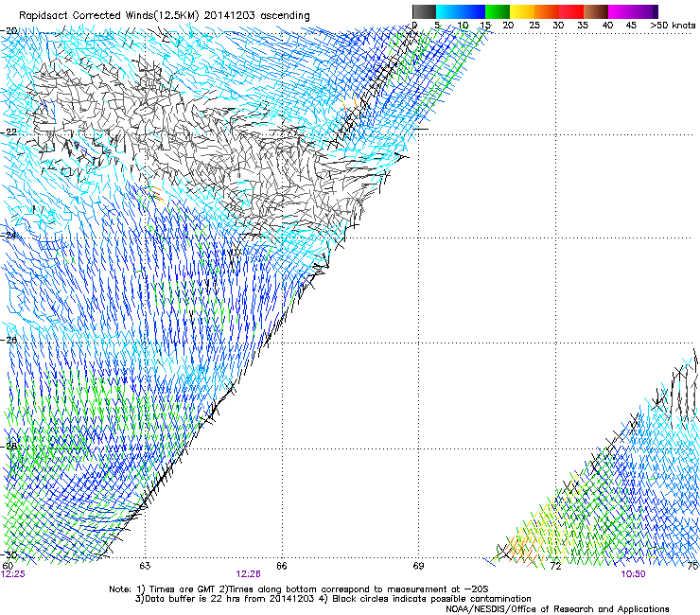This screenshot has height=615, width=700.
Task: Click the '66' longitude axis label
Action: click(282, 566)
